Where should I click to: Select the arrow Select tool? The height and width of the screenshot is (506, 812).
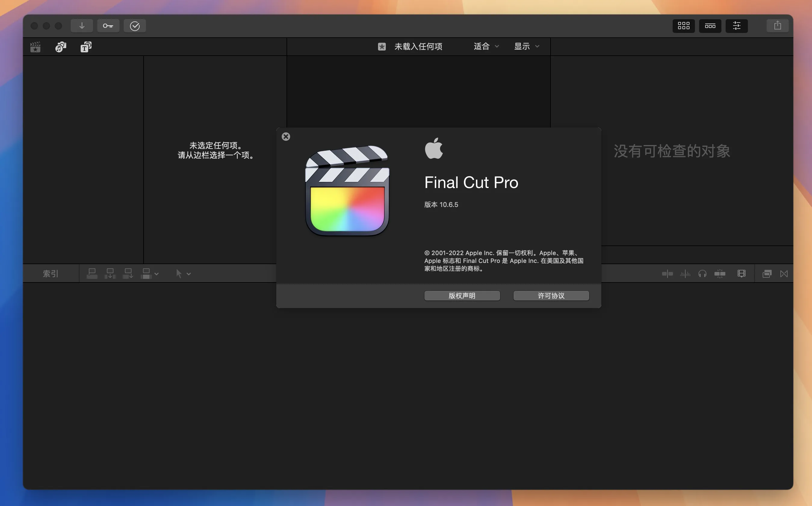click(179, 274)
